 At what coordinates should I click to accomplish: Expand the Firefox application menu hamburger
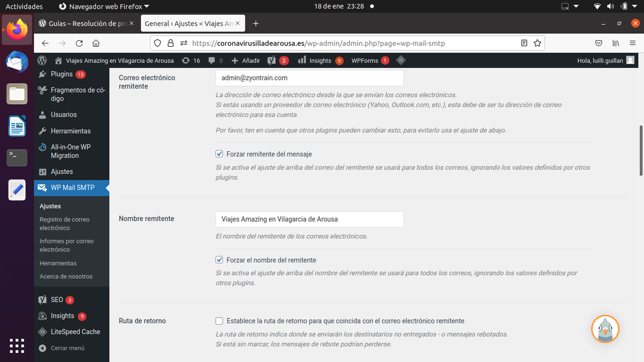click(x=632, y=43)
